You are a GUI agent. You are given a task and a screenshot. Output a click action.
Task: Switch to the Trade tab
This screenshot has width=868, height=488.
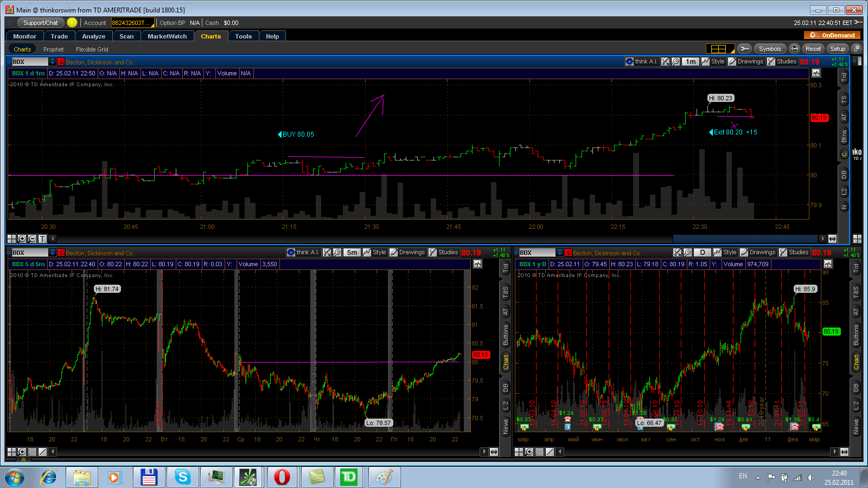[59, 36]
